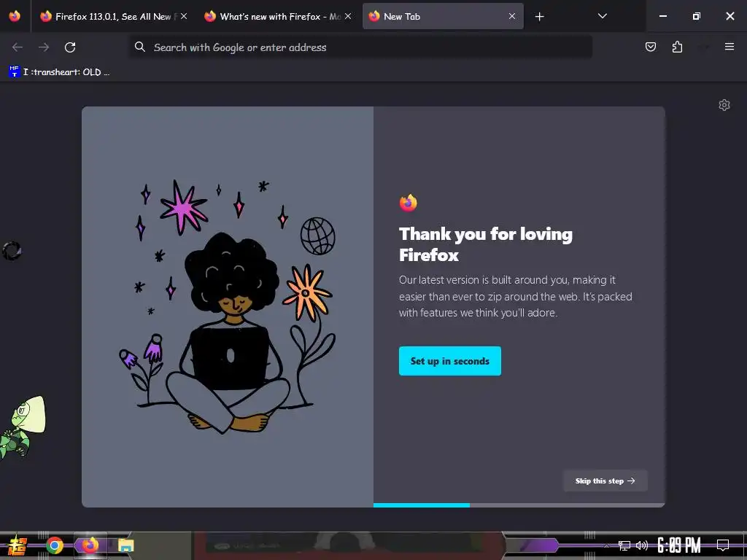Click the Firefox logo above the heading

(409, 203)
